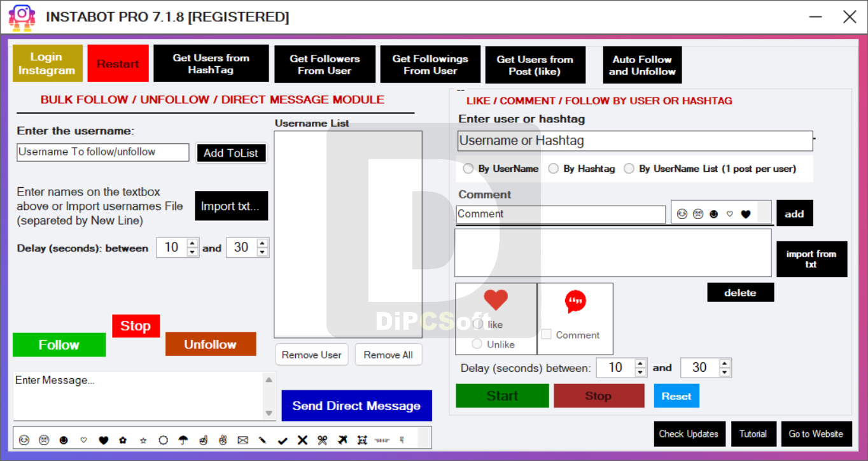This screenshot has width=868, height=461.
Task: Insert the flower symbol into the message
Action: coord(123,440)
